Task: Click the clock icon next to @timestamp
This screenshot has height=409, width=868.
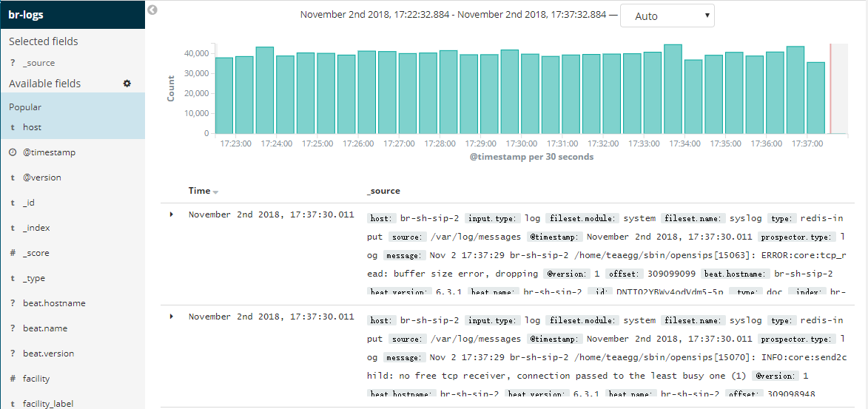Action: click(x=12, y=152)
